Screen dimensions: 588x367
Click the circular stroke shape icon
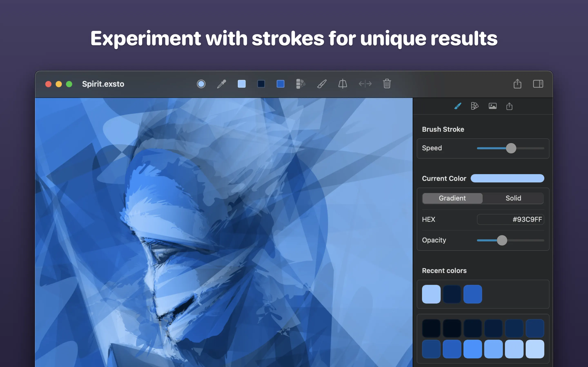coord(201,84)
